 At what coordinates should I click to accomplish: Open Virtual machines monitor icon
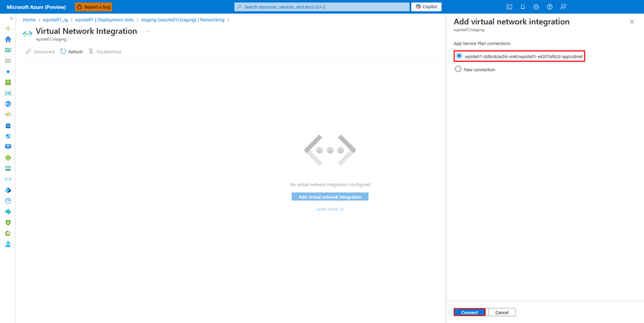8,147
